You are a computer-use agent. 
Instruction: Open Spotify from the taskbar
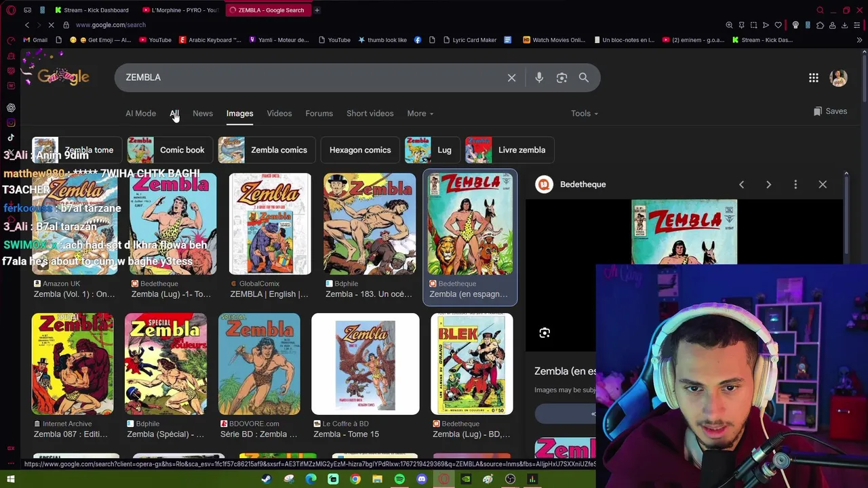399,479
